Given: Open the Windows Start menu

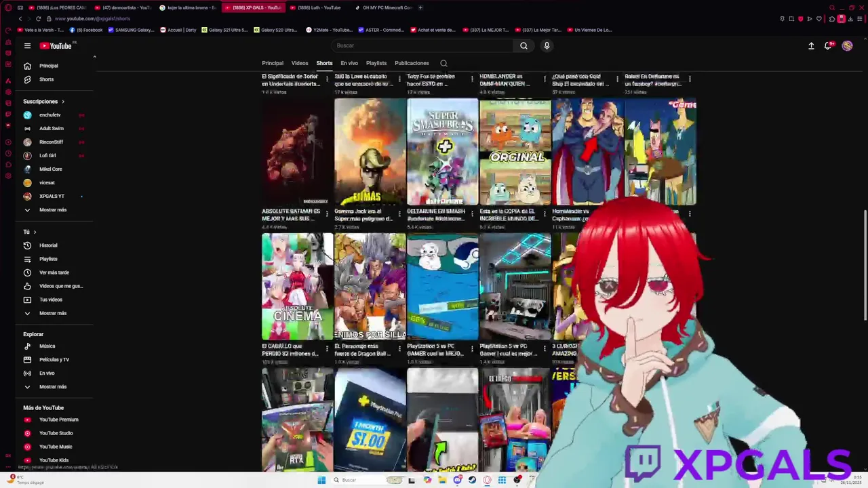Looking at the screenshot, I should 321,480.
